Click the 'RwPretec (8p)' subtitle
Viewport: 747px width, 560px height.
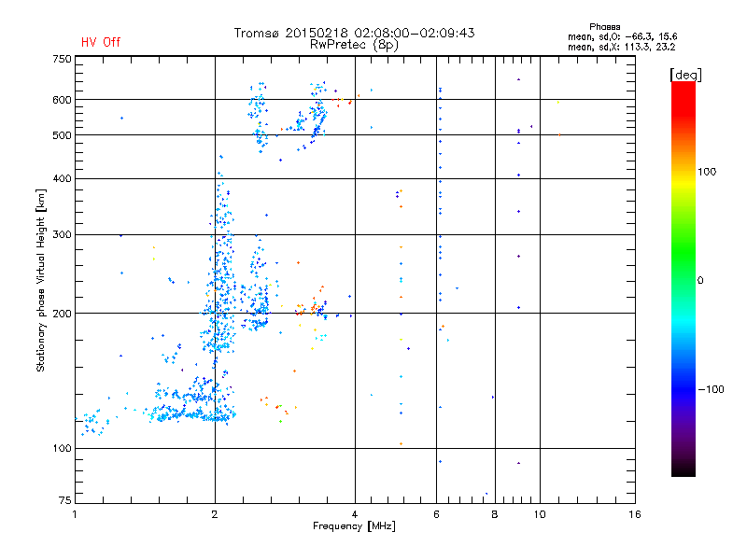point(354,45)
